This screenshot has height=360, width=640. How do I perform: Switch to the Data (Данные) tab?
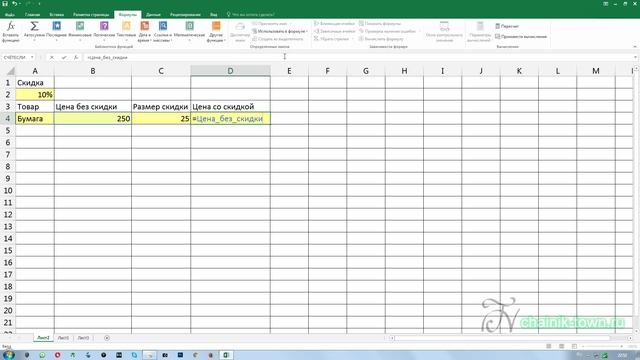point(153,15)
